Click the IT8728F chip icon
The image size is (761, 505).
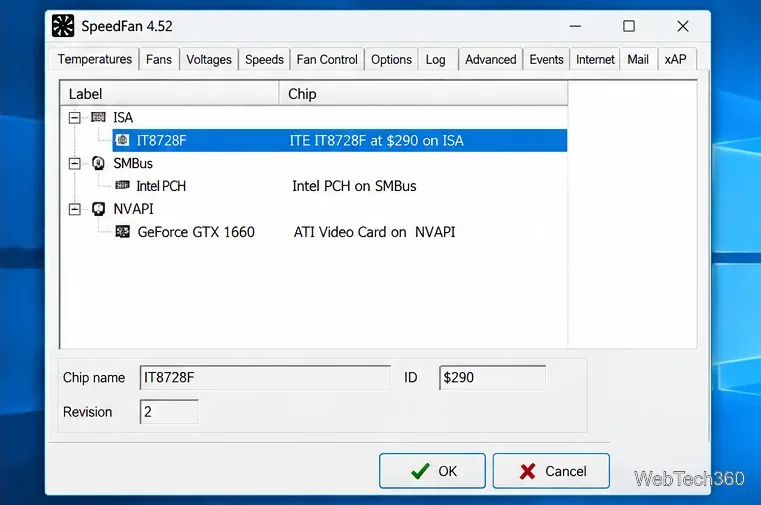[123, 140]
